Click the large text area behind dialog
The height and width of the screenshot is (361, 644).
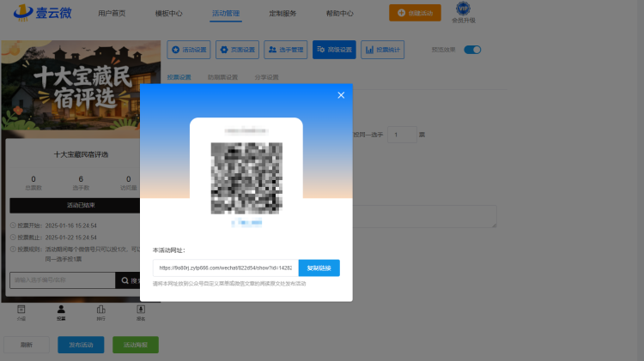pyautogui.click(x=425, y=216)
